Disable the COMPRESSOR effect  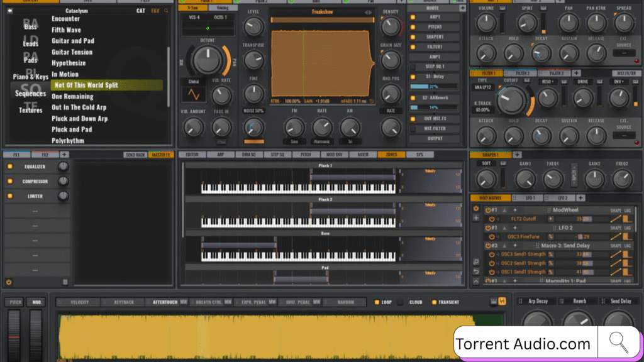(x=9, y=182)
